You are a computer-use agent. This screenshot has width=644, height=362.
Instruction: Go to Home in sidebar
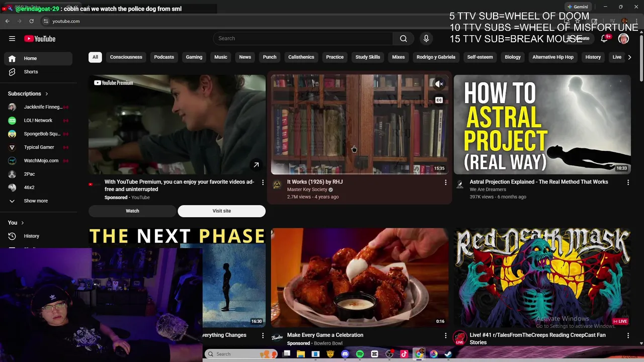click(38, 58)
